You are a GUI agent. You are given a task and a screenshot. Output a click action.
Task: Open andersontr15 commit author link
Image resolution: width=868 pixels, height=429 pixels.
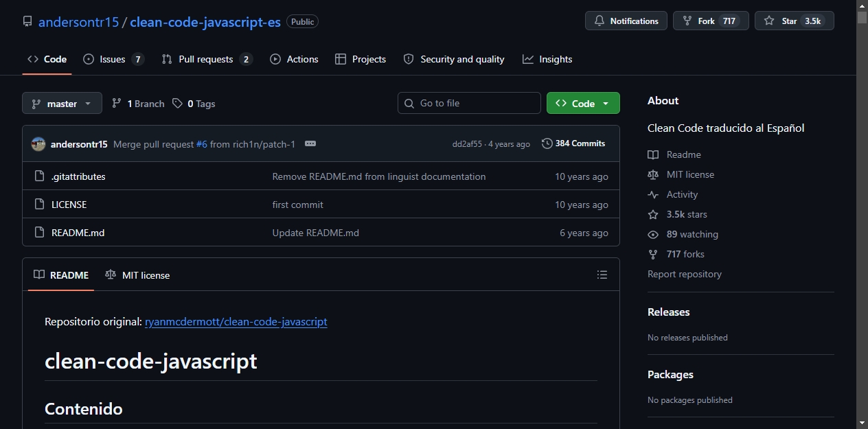pyautogui.click(x=79, y=144)
